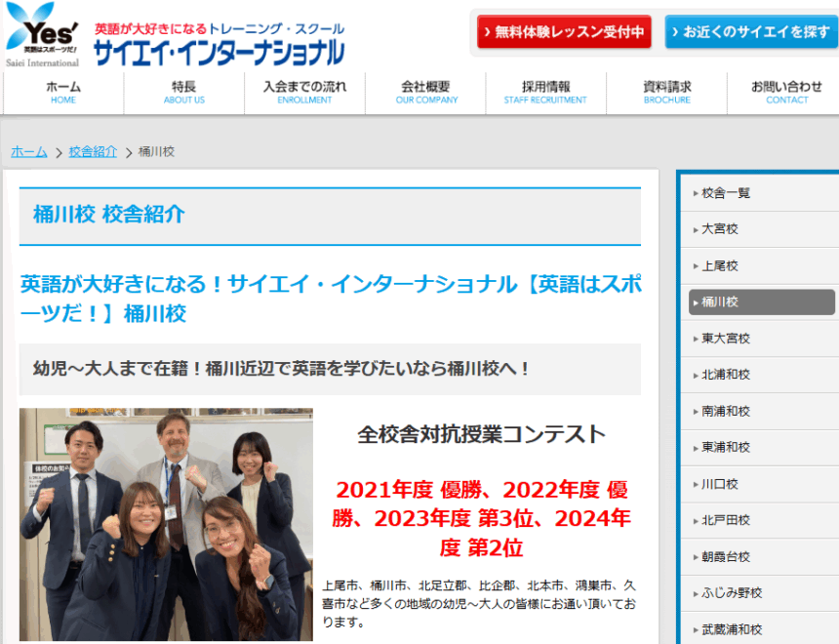Select 採用情報 STAFF RECRUITMENT

pyautogui.click(x=545, y=93)
